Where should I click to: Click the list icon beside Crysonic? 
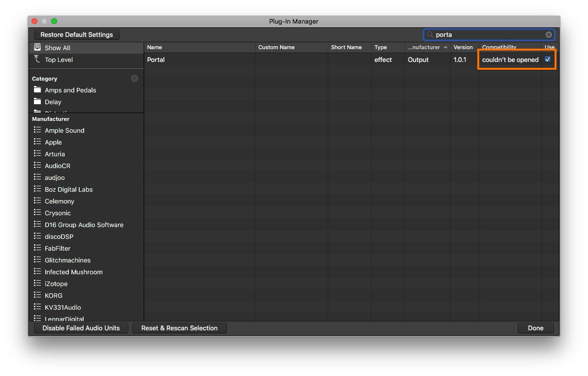pos(37,212)
